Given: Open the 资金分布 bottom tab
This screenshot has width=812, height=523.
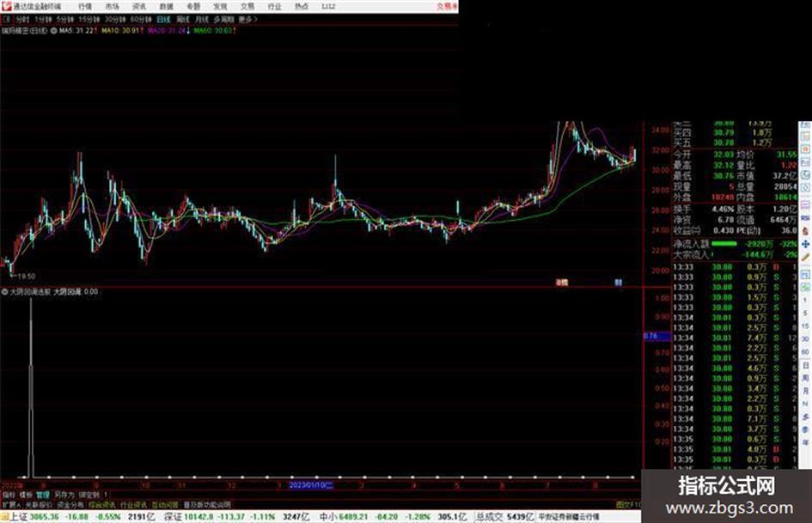Looking at the screenshot, I should pos(70,504).
